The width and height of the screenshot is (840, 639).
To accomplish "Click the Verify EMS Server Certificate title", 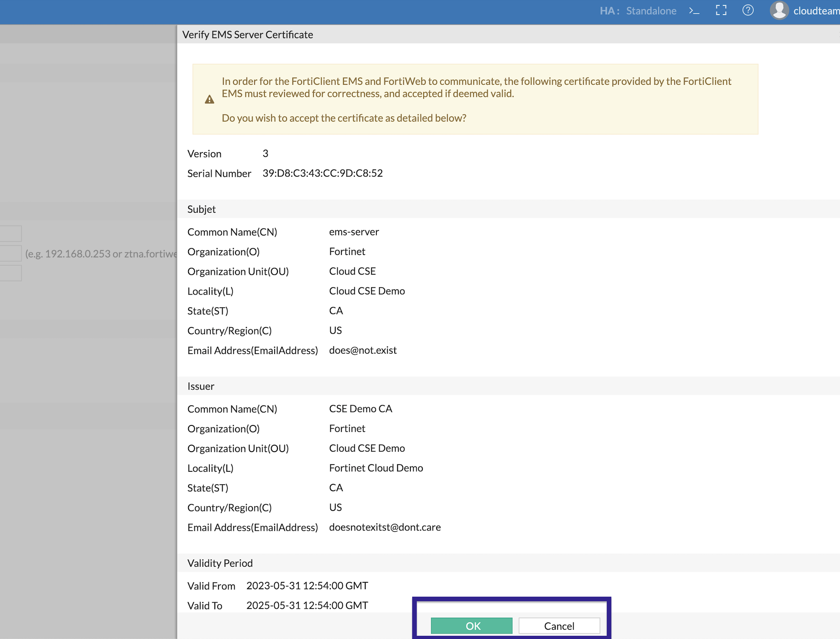I will point(247,35).
